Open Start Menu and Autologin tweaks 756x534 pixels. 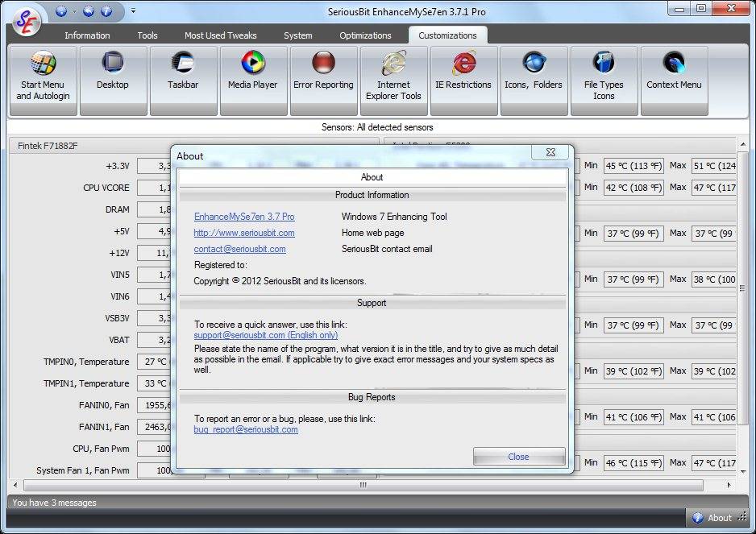point(43,81)
